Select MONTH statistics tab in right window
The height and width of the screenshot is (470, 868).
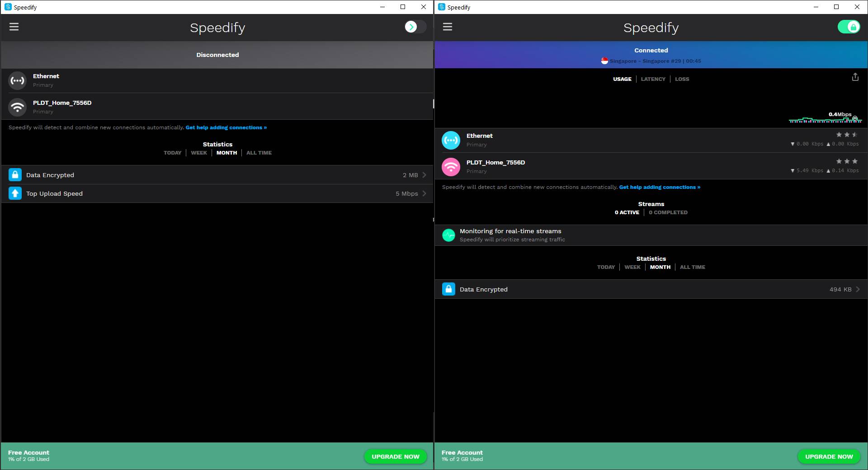click(660, 267)
